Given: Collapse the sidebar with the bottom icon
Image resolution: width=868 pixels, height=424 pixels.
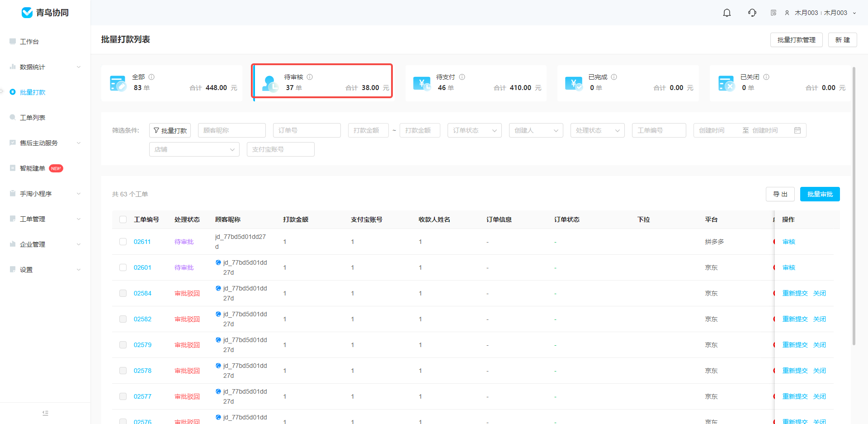Looking at the screenshot, I should (45, 413).
